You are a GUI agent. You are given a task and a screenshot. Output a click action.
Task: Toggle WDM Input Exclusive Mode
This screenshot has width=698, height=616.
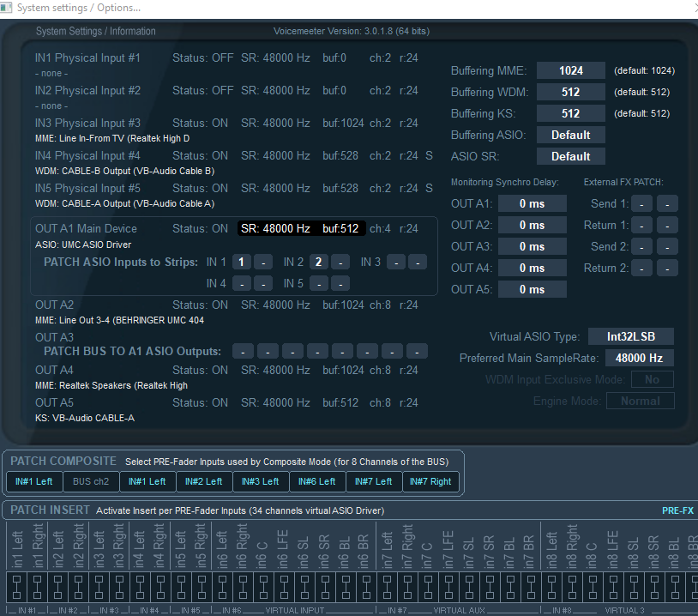(653, 379)
